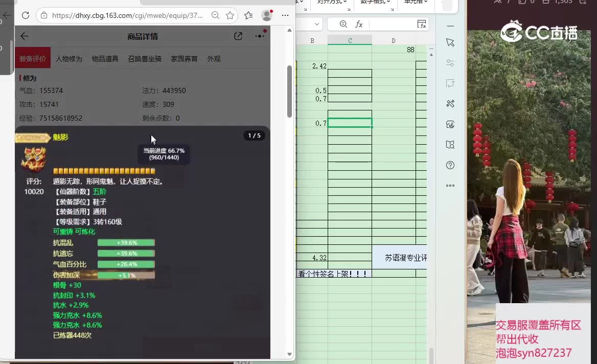Open the help question mark icon
The width and height of the screenshot is (597, 364).
(450, 165)
